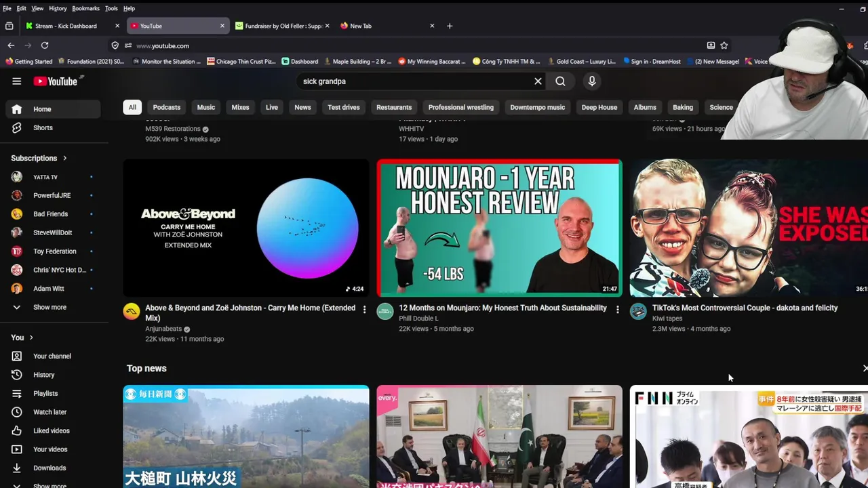Expand the Subscriptions section chevron
This screenshot has height=488, width=868.
(x=65, y=158)
